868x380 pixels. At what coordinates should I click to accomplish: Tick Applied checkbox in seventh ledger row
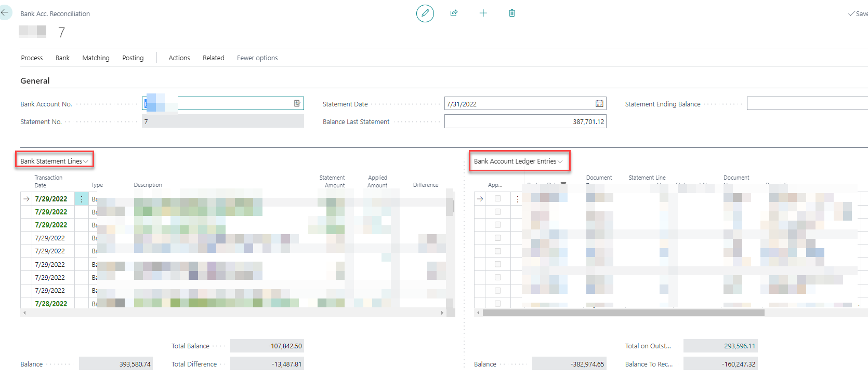pos(498,277)
